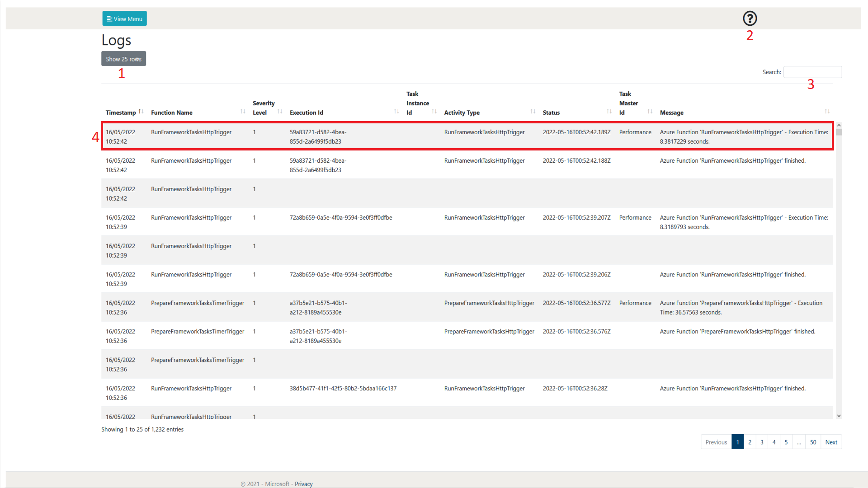Open the Show 25 rows dropdown
Screen dimensions: 868x488
123,59
